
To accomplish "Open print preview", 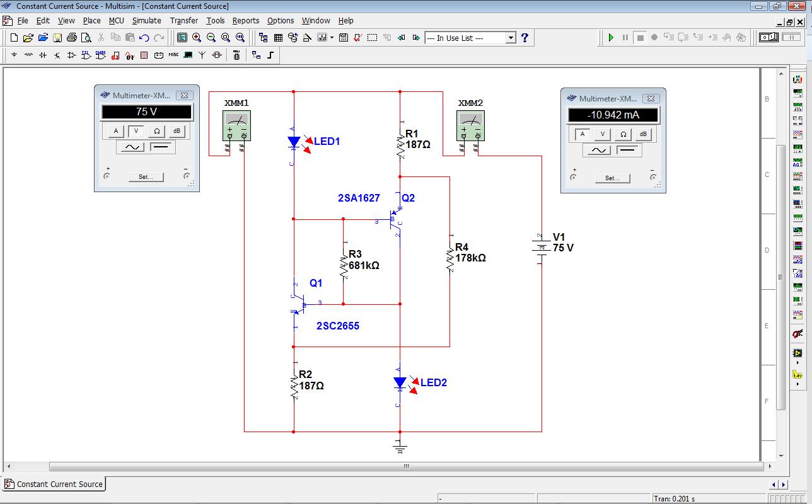I will pyautogui.click(x=86, y=38).
